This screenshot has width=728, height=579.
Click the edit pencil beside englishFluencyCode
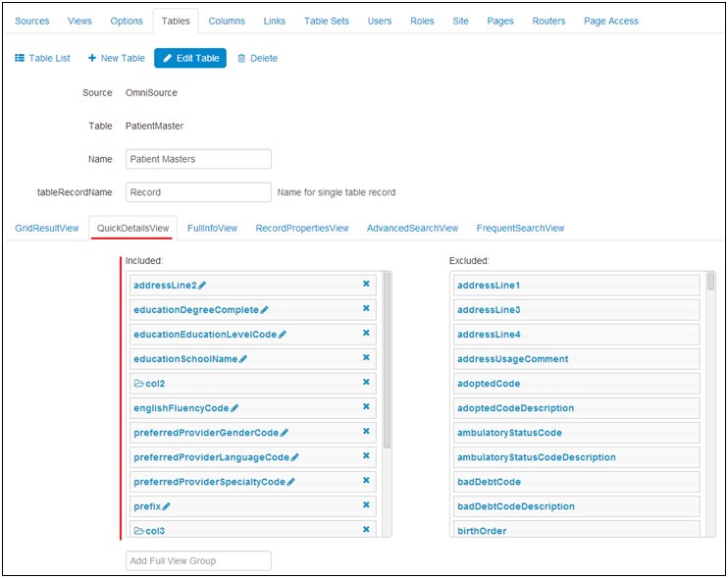pyautogui.click(x=234, y=408)
